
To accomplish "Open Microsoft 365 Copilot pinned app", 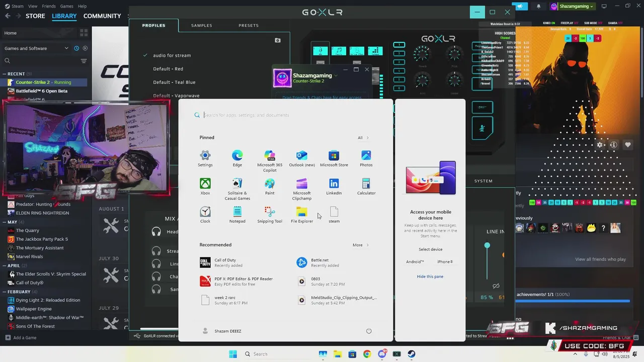I will click(x=270, y=161).
